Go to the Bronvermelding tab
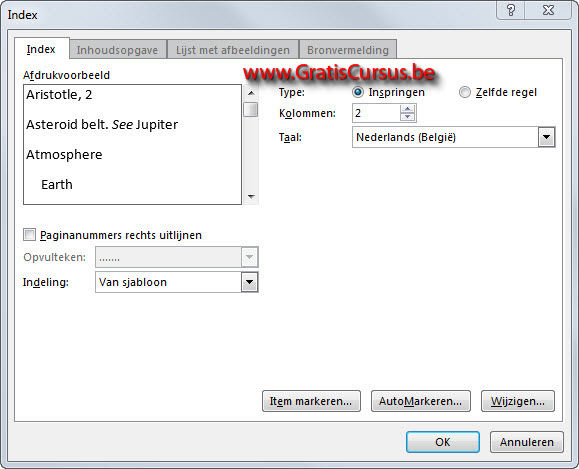Viewport: 579px width, 469px height. click(348, 50)
